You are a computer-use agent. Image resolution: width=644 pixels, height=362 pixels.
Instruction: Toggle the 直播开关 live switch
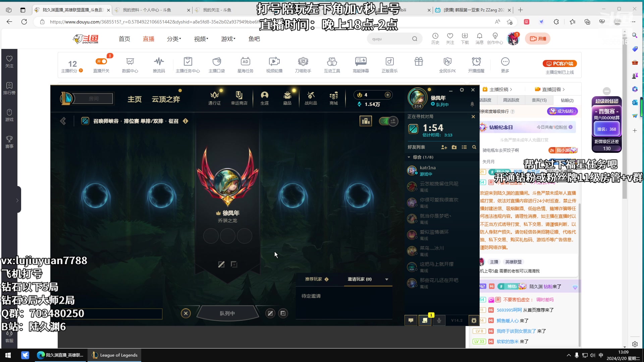tap(101, 61)
